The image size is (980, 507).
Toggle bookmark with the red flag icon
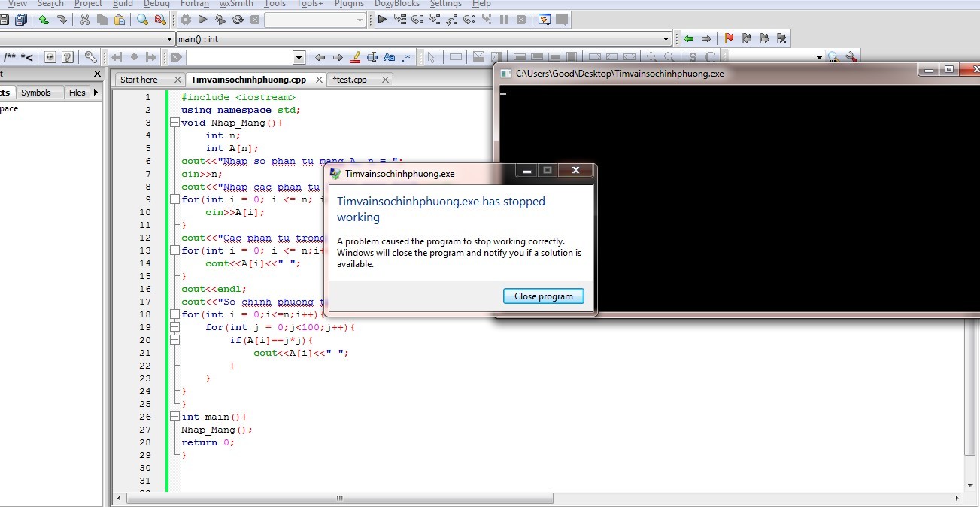728,38
